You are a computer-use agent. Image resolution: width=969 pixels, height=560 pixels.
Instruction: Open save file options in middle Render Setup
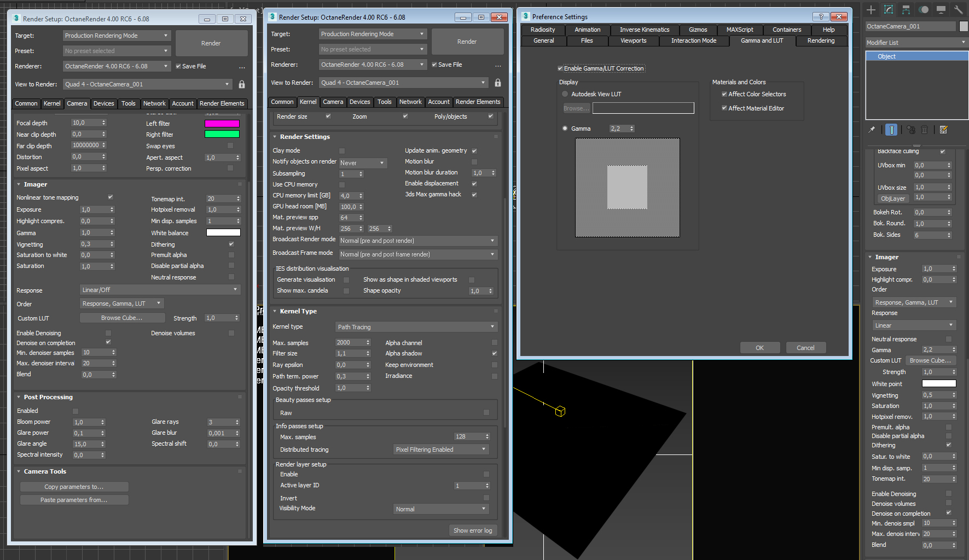pos(498,65)
